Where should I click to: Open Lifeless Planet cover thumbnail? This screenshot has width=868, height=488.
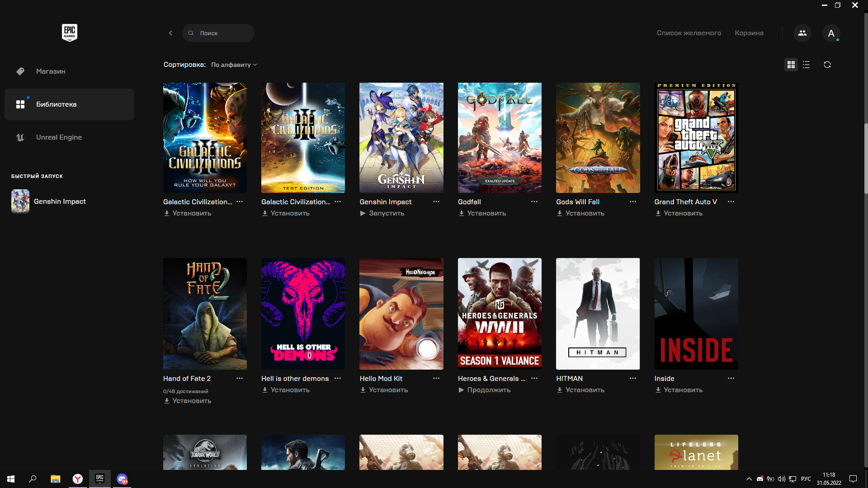click(696, 452)
